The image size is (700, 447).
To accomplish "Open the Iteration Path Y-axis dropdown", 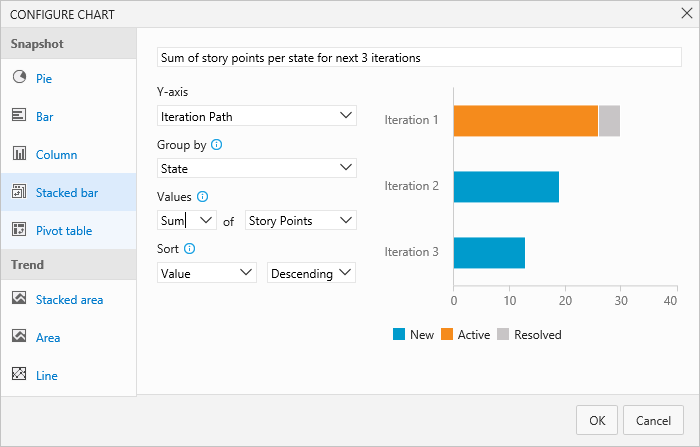I will click(x=256, y=116).
